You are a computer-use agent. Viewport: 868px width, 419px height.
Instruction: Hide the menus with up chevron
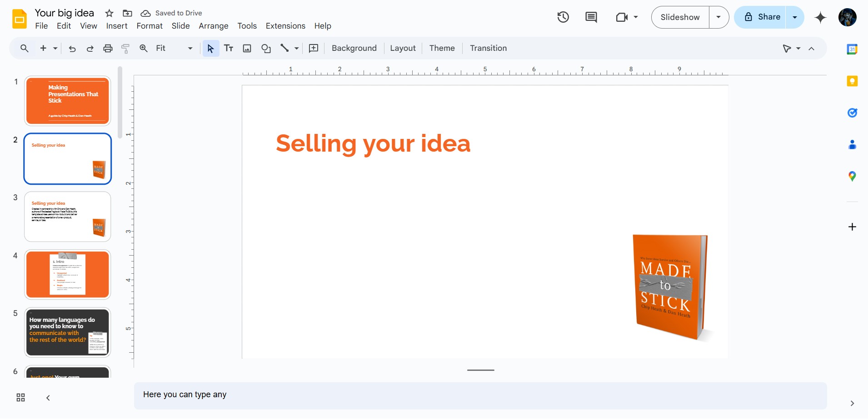812,49
